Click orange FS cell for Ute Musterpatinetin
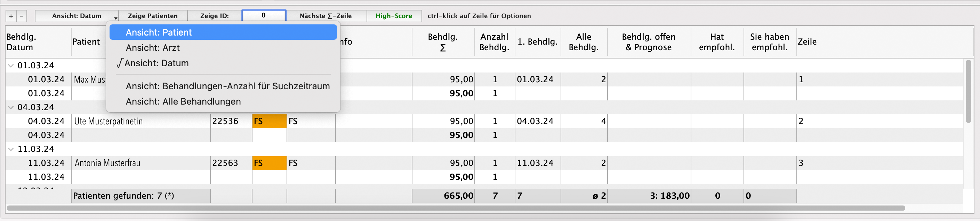The width and height of the screenshot is (980, 221). coord(269,121)
